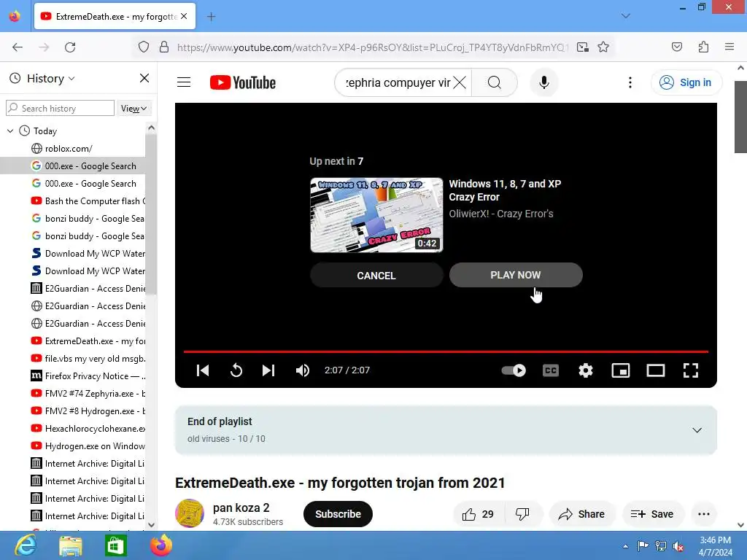Switch to miniplayer mode
This screenshot has height=560, width=747.
(x=620, y=370)
